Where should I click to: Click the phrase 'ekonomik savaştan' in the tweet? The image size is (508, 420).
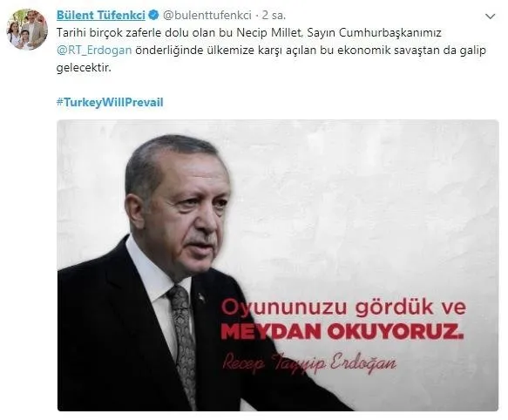pos(388,51)
